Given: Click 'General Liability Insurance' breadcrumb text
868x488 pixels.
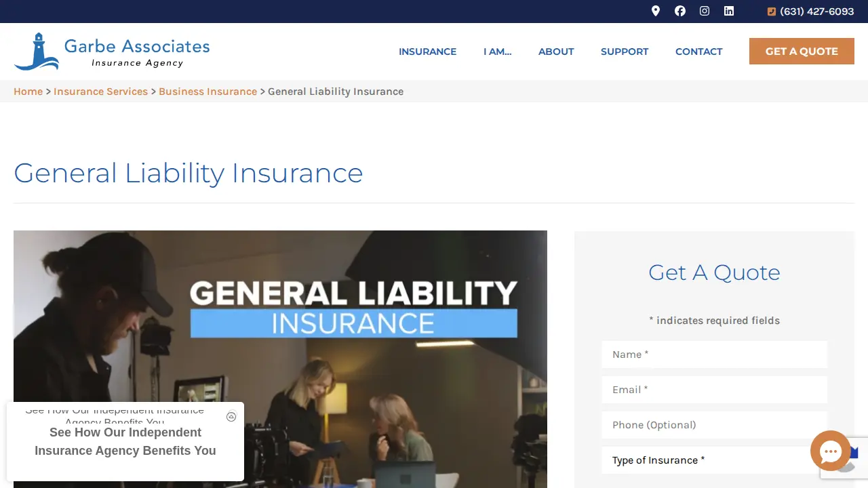Looking at the screenshot, I should point(336,91).
